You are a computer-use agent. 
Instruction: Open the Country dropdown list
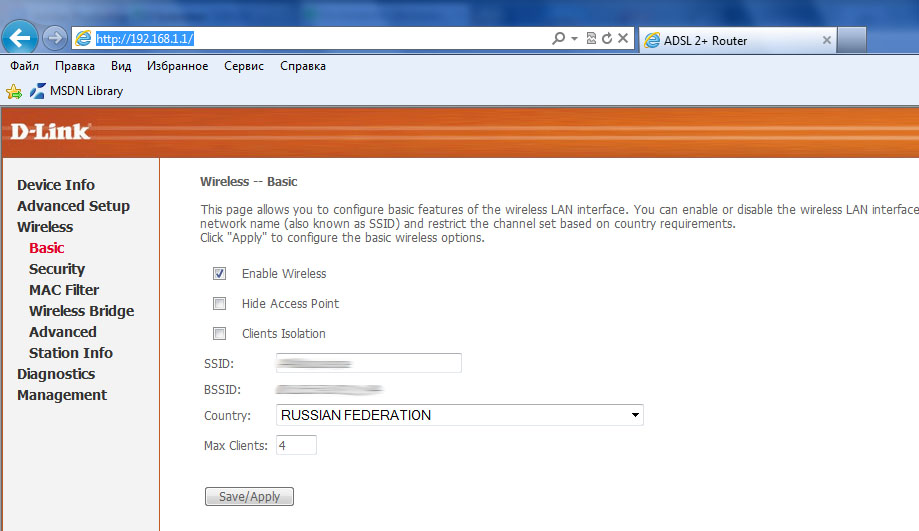tap(634, 415)
